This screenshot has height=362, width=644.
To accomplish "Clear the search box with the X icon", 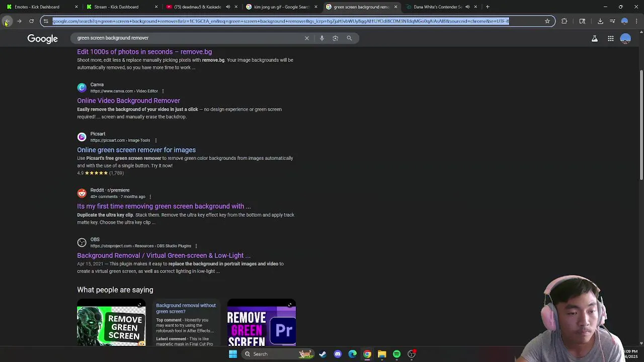I will (307, 38).
